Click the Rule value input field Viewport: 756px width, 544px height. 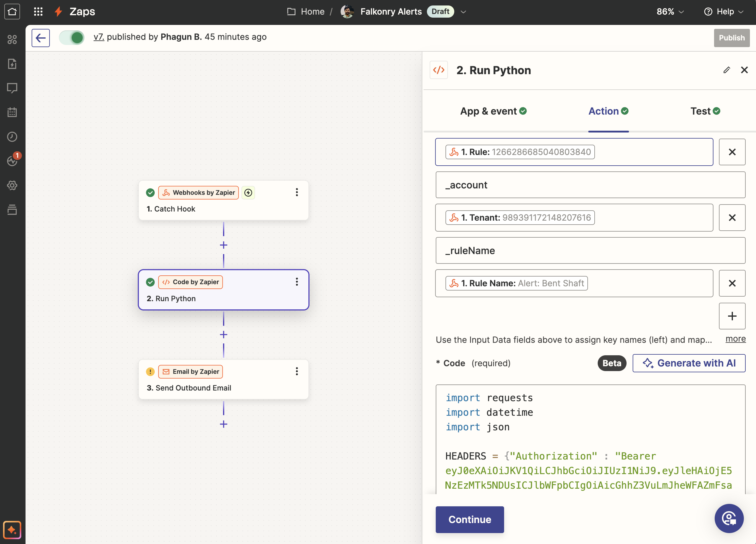(x=574, y=152)
